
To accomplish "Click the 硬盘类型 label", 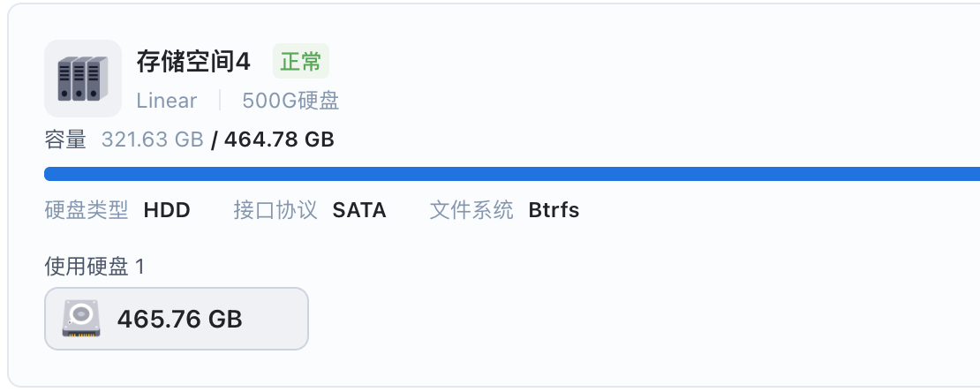I will pos(87,210).
